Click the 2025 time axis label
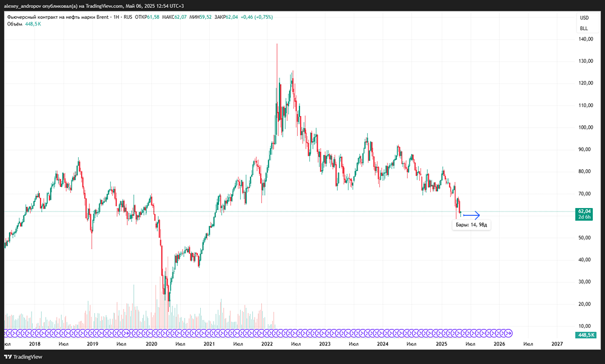This screenshot has height=364, width=605. tap(442, 344)
